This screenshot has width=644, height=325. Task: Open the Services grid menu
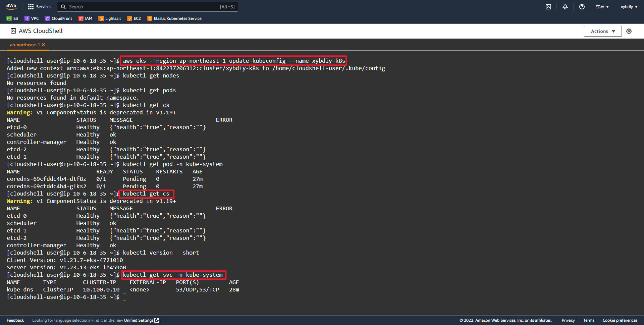click(40, 7)
